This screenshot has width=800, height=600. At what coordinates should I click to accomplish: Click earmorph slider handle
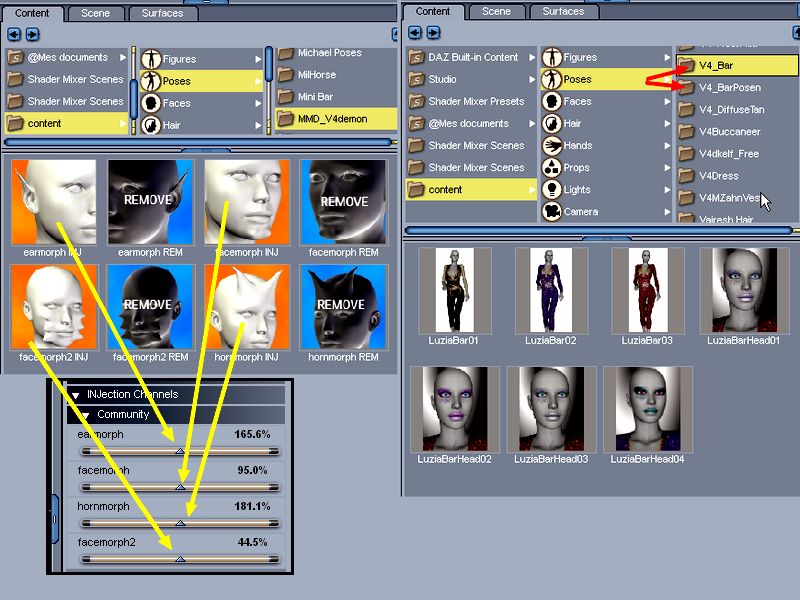point(180,451)
